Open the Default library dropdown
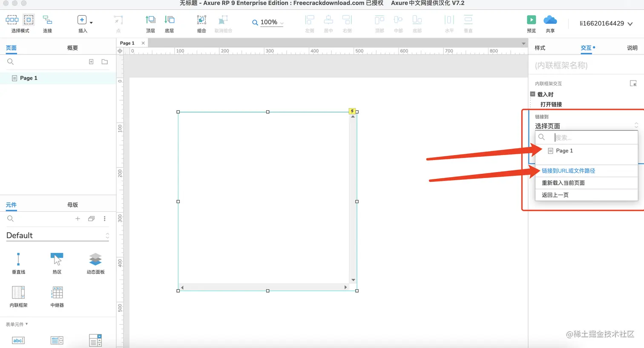Screen dimensions: 644x348 [x=57, y=236]
